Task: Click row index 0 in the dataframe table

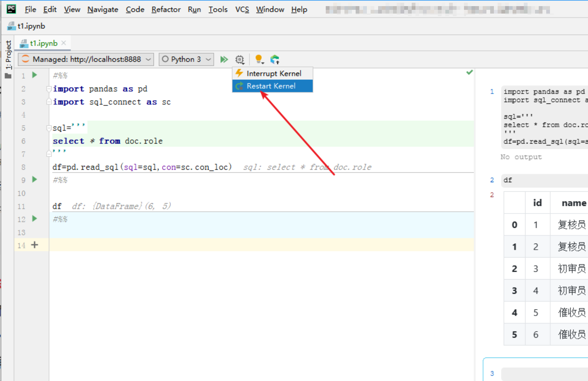Action: (x=515, y=225)
